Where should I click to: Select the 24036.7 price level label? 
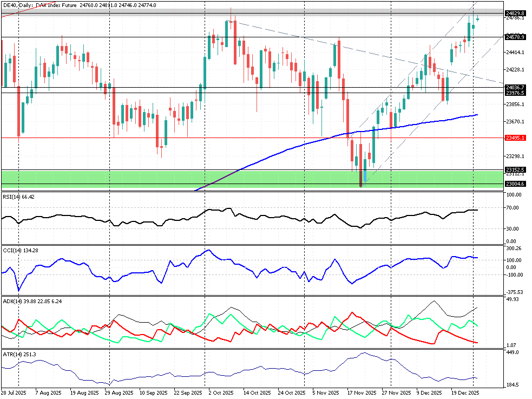515,87
